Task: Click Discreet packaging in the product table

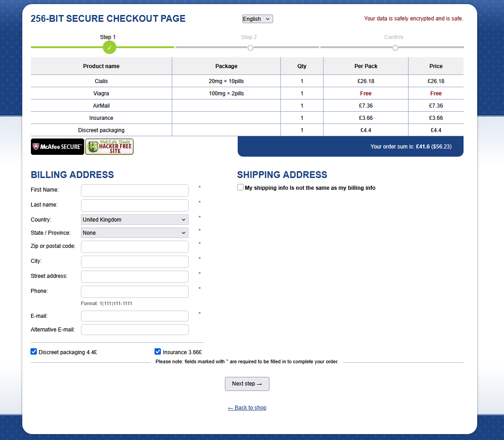Action: 101,130
